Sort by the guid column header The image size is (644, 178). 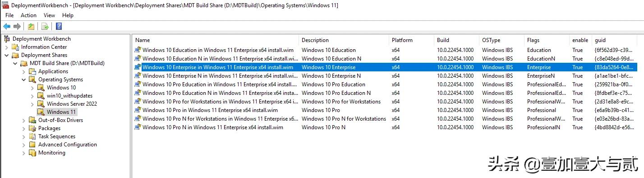(x=614, y=40)
